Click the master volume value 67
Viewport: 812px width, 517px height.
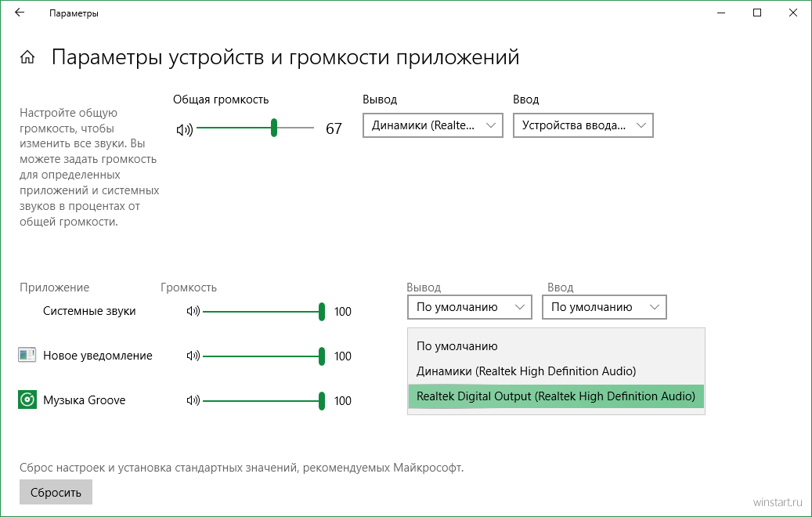pos(334,128)
